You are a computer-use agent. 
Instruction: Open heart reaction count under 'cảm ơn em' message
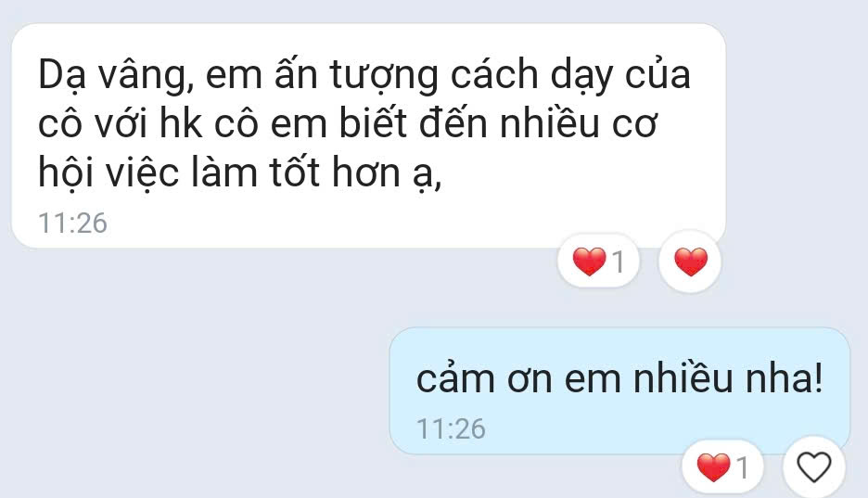pos(722,467)
